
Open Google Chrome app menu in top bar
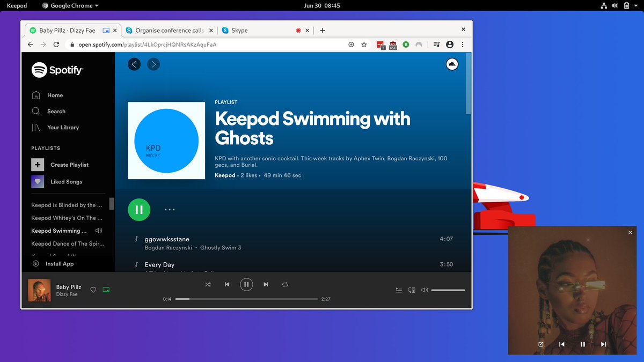70,5
